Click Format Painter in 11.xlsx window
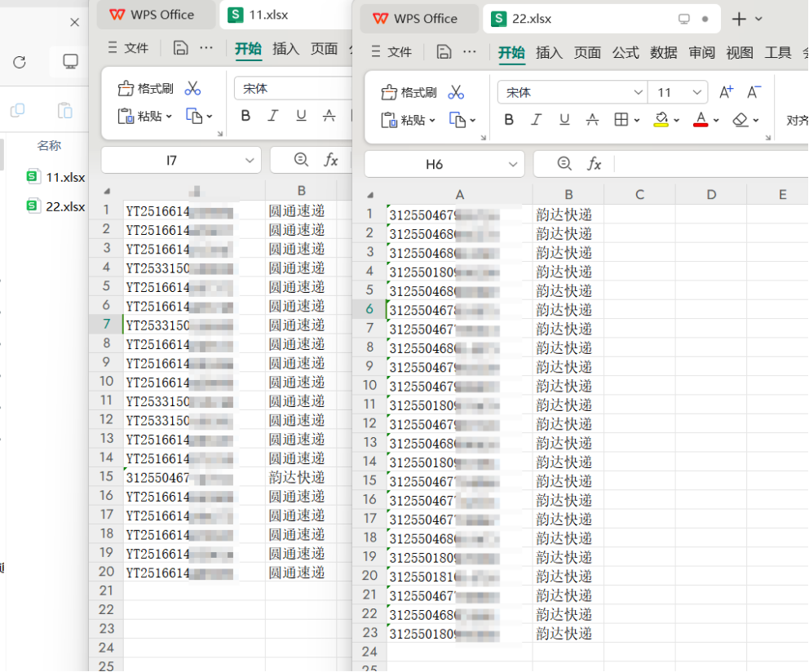This screenshot has height=672, width=809. click(145, 89)
